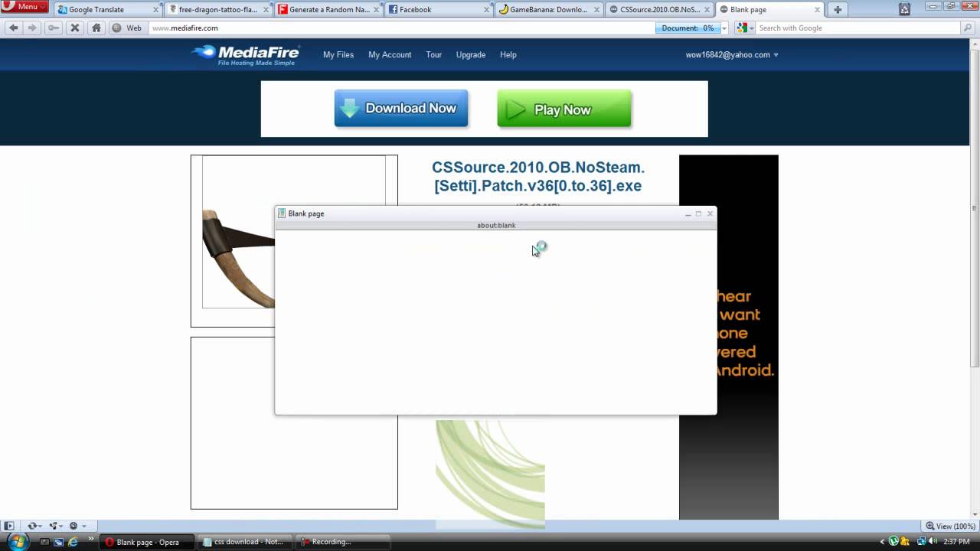980x551 pixels.
Task: Open the closed tabs trash icon
Action: [x=904, y=9]
